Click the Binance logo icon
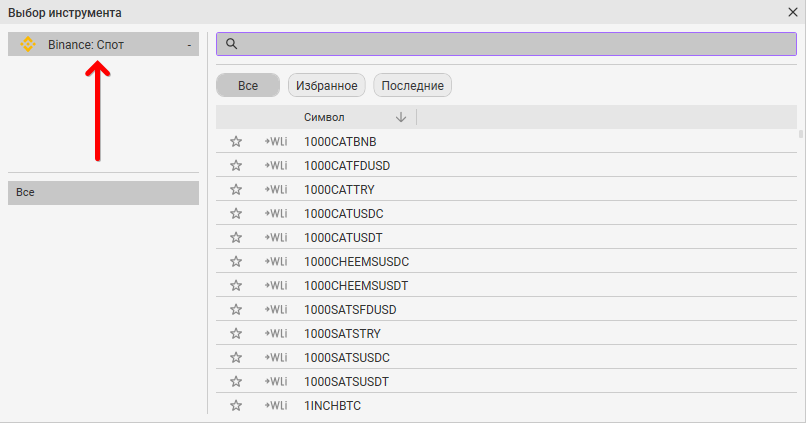This screenshot has width=806, height=423. [x=28, y=44]
